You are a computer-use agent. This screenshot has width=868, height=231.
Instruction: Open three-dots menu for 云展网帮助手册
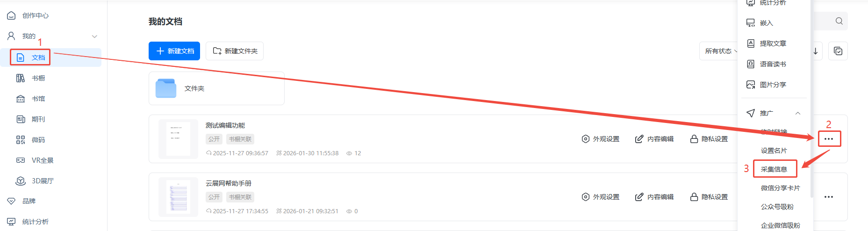(x=829, y=197)
